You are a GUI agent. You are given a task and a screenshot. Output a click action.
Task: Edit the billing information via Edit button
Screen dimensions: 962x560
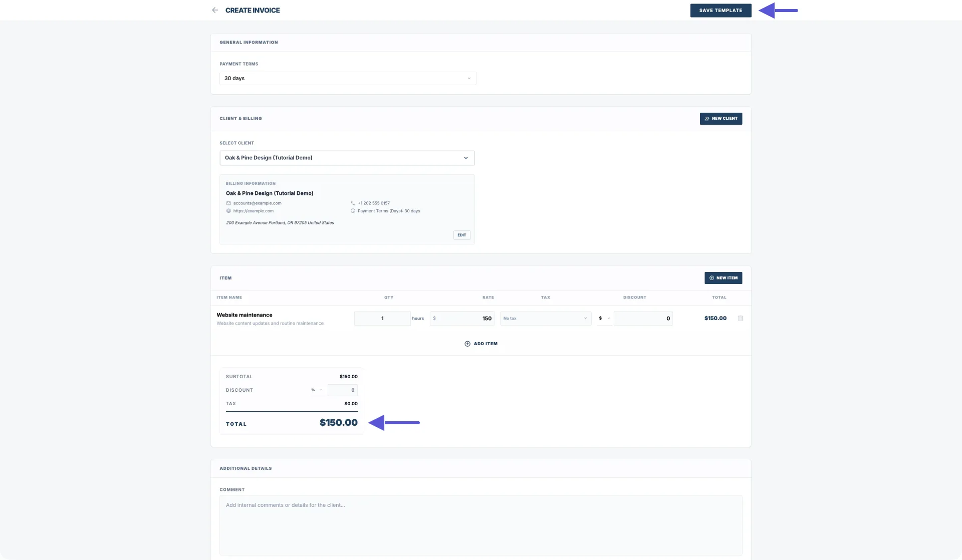pos(461,235)
